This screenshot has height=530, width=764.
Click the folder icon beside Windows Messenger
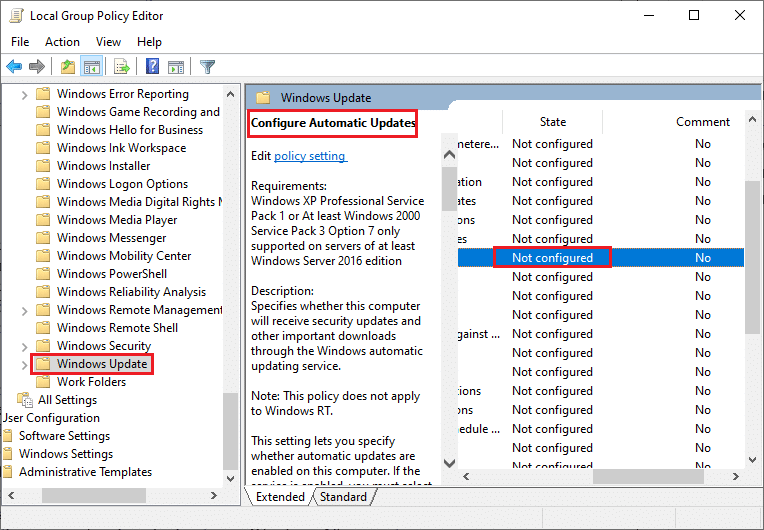[x=43, y=238]
